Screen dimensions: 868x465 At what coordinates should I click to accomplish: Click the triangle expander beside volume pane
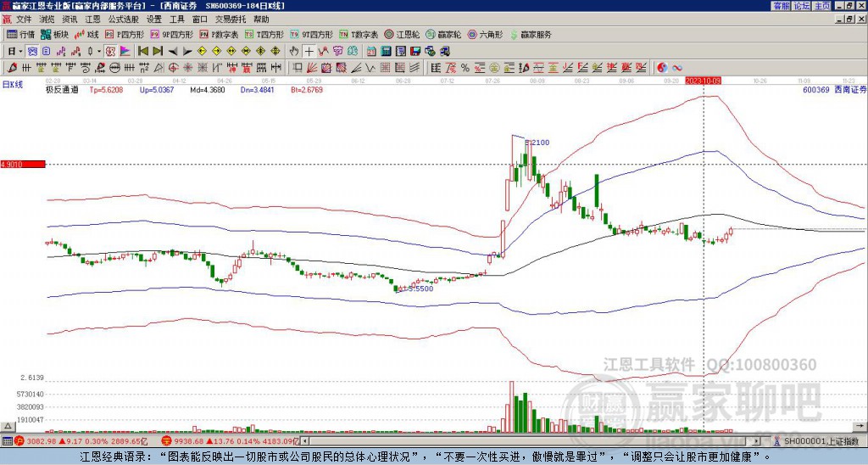click(x=8, y=426)
